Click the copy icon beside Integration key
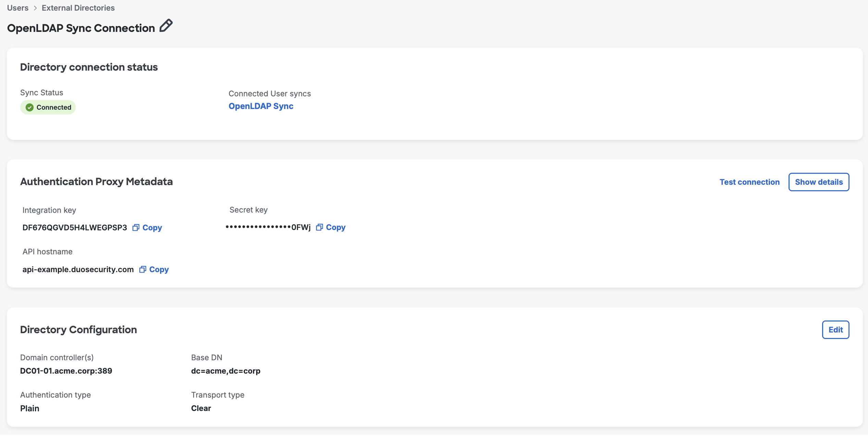The height and width of the screenshot is (436, 868). [x=136, y=228]
